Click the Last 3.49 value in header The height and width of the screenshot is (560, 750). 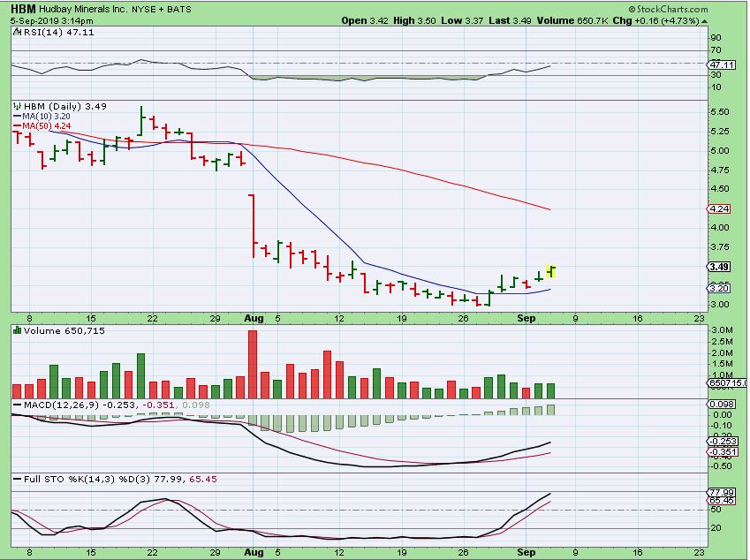510,20
